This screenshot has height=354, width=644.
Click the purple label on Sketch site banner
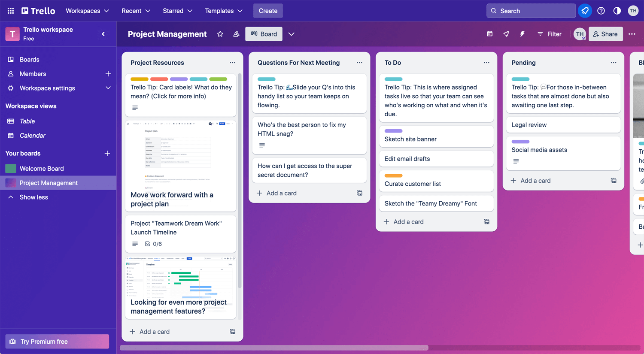(x=394, y=131)
